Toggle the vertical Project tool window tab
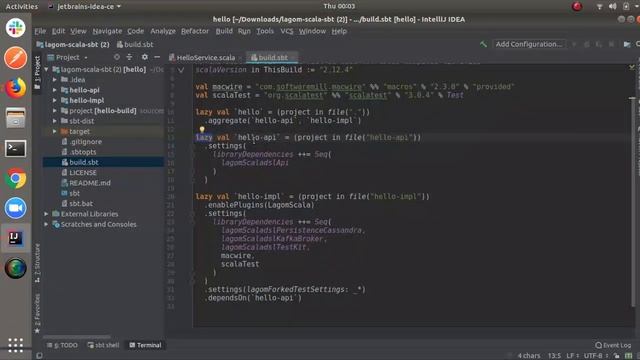Viewport: 640px width, 360px height. 37,73
